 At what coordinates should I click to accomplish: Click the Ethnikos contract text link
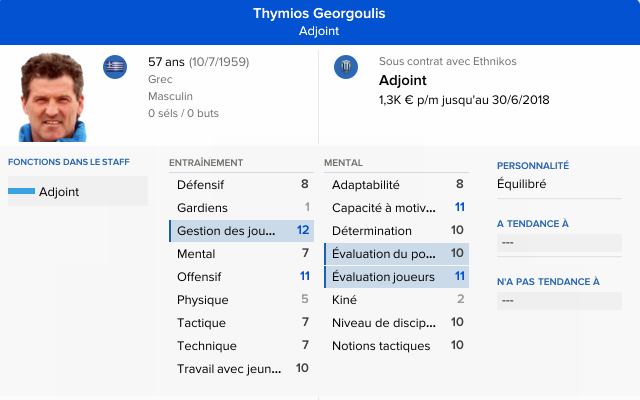(447, 61)
